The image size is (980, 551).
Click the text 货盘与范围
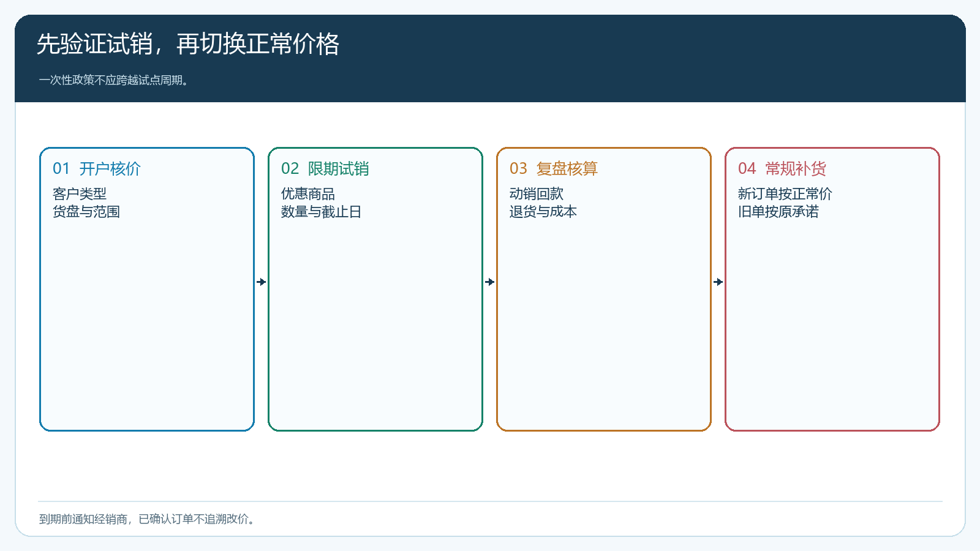[x=86, y=212]
